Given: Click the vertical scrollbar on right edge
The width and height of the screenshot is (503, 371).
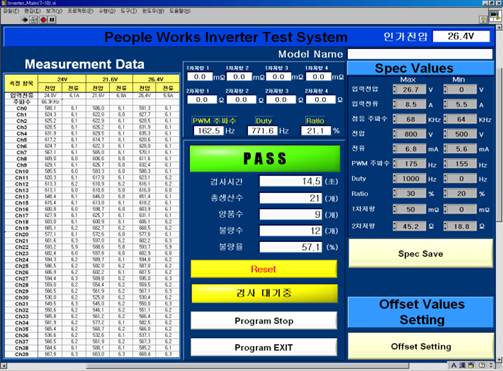Looking at the screenshot, I should (499, 193).
